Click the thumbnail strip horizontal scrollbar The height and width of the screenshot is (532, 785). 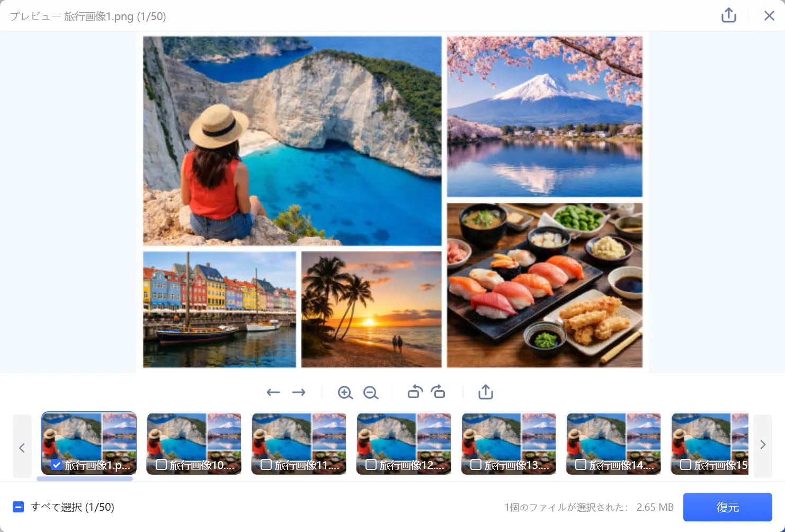pos(85,479)
